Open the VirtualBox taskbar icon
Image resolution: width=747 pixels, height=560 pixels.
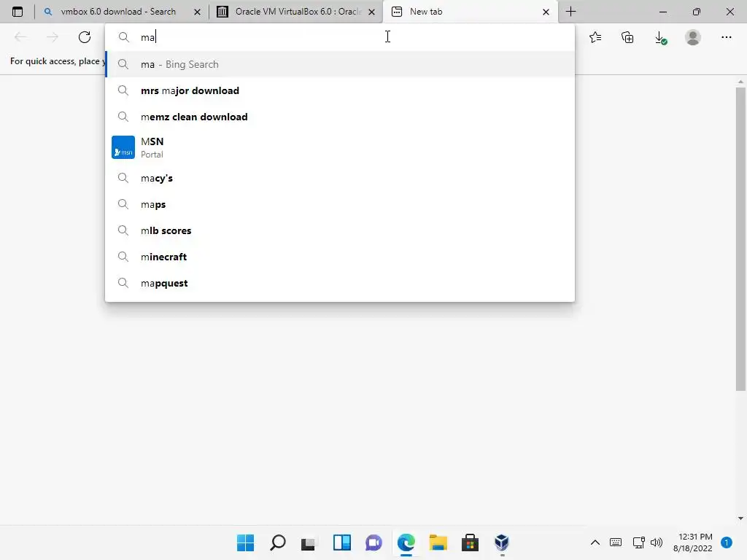click(x=502, y=542)
